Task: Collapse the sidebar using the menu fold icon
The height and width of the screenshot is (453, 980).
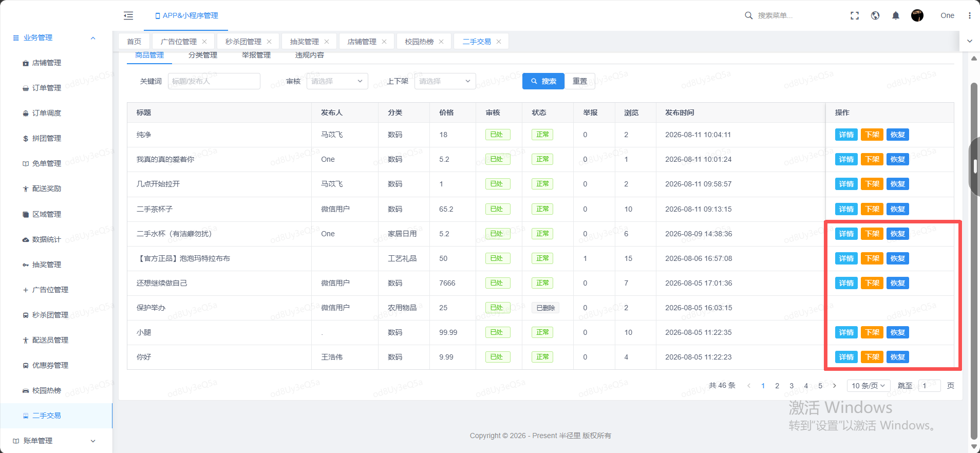Action: pyautogui.click(x=128, y=16)
